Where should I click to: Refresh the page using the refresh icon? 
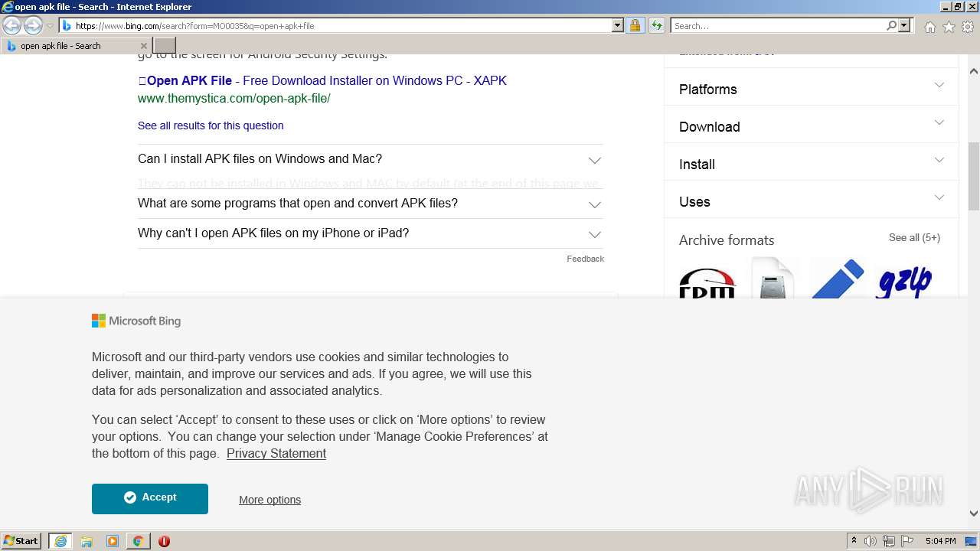click(656, 25)
